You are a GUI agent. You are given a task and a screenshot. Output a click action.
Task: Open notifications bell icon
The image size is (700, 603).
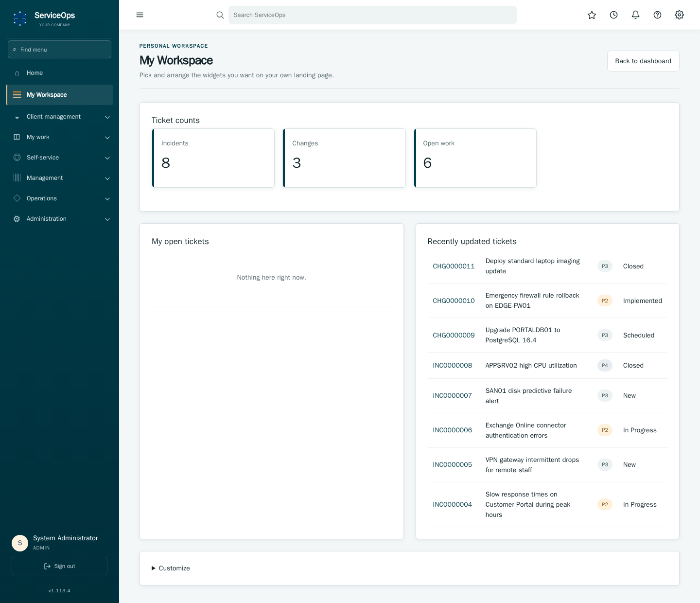coord(635,15)
